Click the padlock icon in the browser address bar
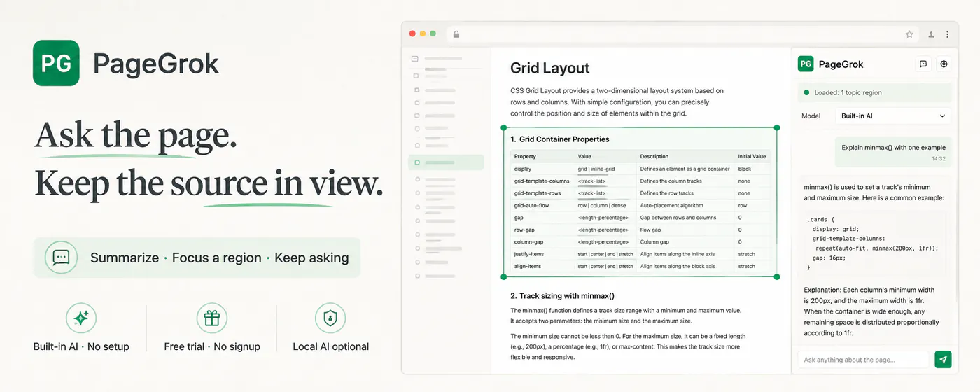The width and height of the screenshot is (980, 392). coord(456,34)
